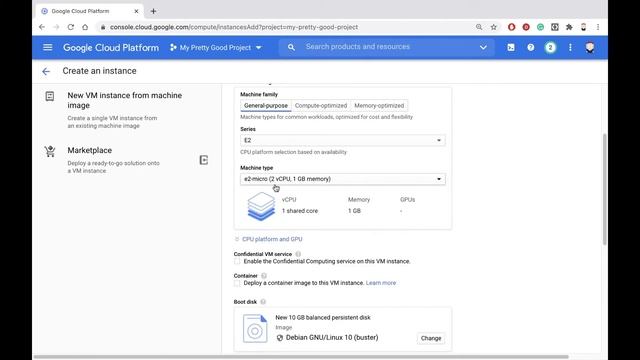Open the Machine type e2-micro dropdown

coord(342,179)
